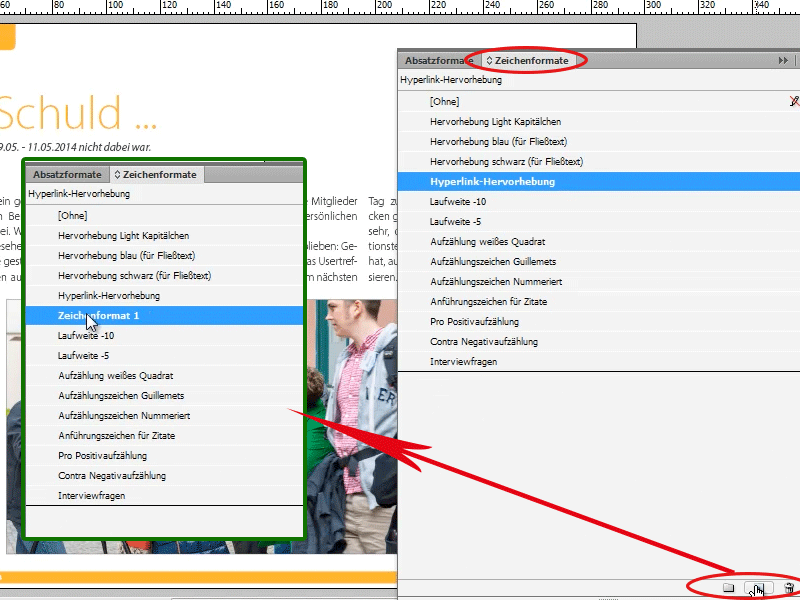Select Interviewfragen in the right panel
Viewport: 800px width, 600px height.
coord(598,361)
